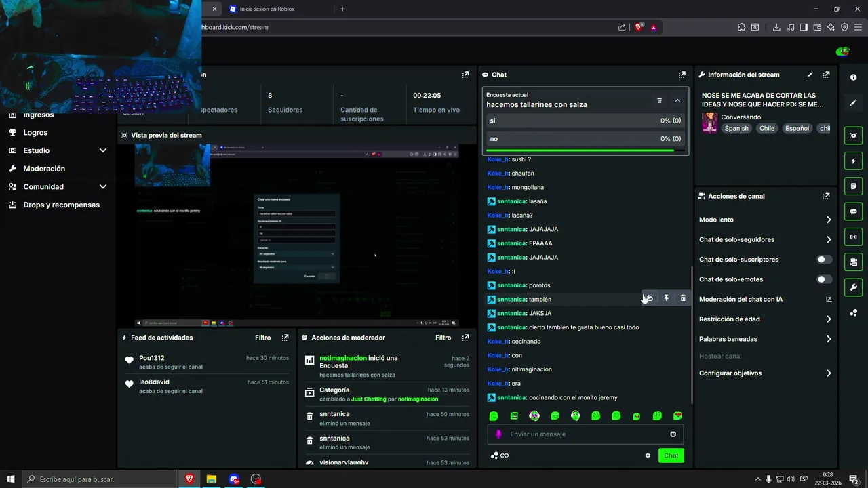Open Filtro in Feed de actividades
The height and width of the screenshot is (488, 868).
click(262, 338)
